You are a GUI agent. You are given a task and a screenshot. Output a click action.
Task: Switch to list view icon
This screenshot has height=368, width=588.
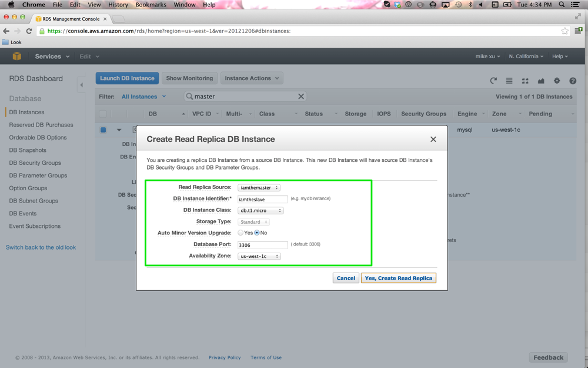509,81
